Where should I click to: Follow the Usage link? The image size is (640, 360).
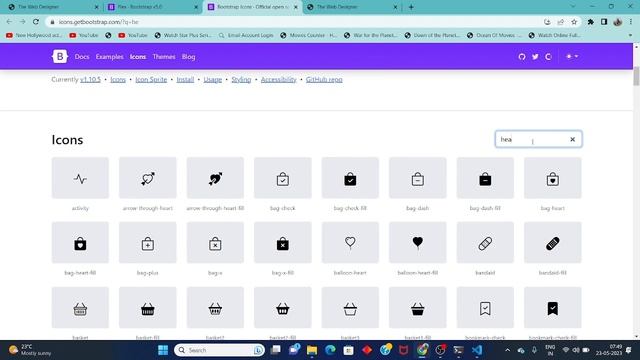213,80
